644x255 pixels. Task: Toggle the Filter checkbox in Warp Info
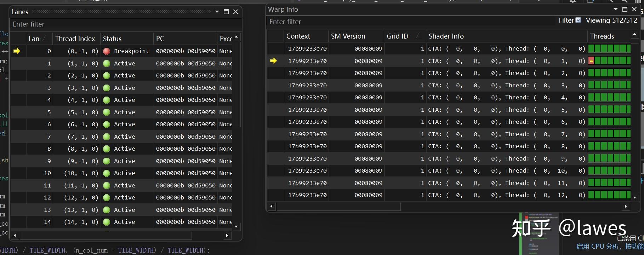click(578, 20)
